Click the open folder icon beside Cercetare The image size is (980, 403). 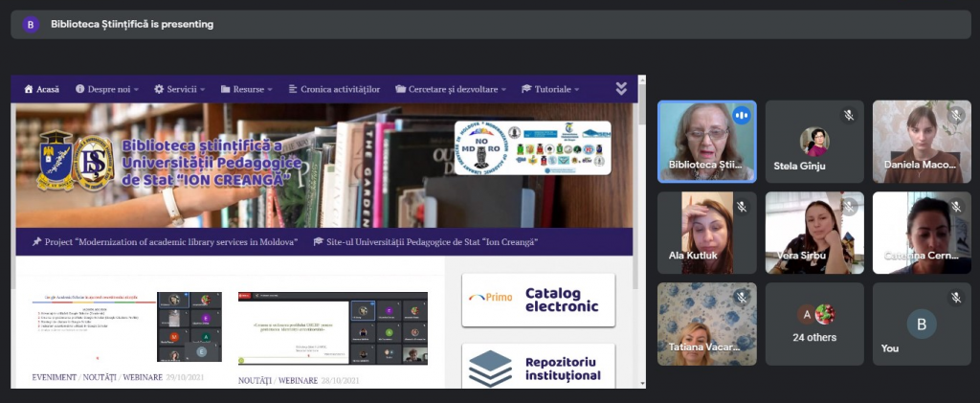pyautogui.click(x=401, y=89)
